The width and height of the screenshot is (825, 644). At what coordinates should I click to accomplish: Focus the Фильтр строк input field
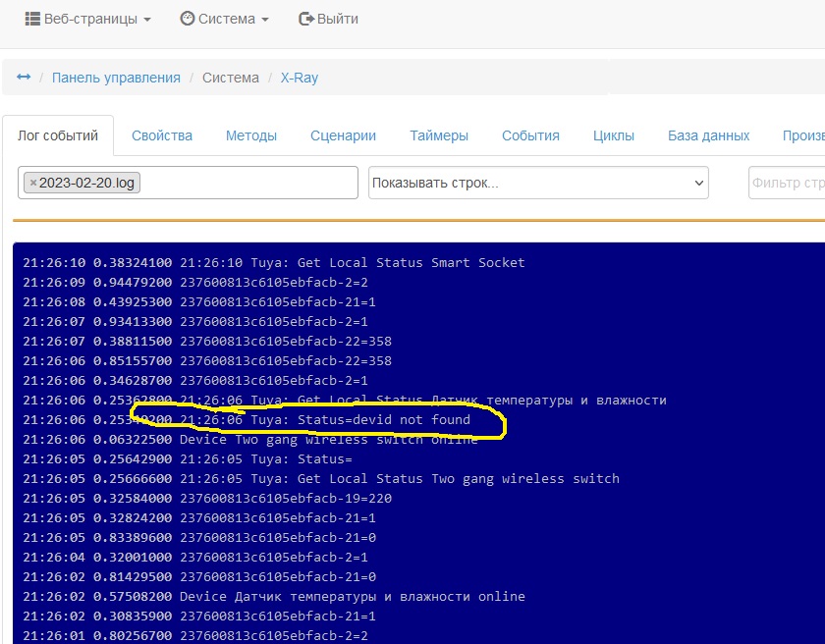(786, 183)
